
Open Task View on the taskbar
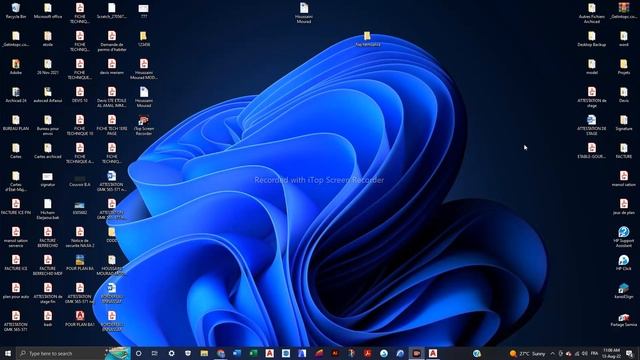click(155, 353)
